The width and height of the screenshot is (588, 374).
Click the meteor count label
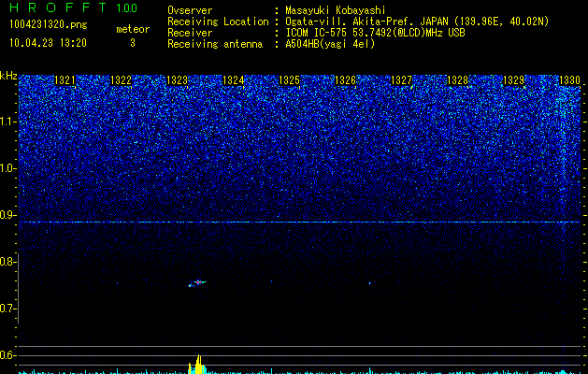coord(133,29)
